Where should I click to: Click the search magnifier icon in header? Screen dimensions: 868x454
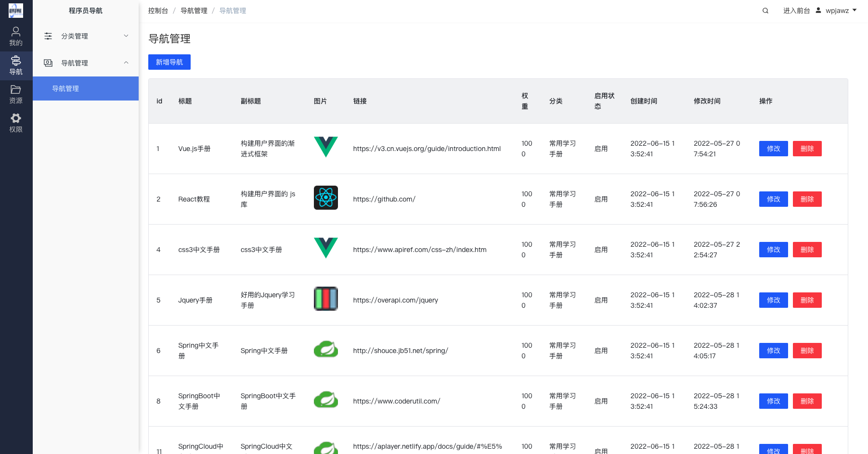point(765,11)
